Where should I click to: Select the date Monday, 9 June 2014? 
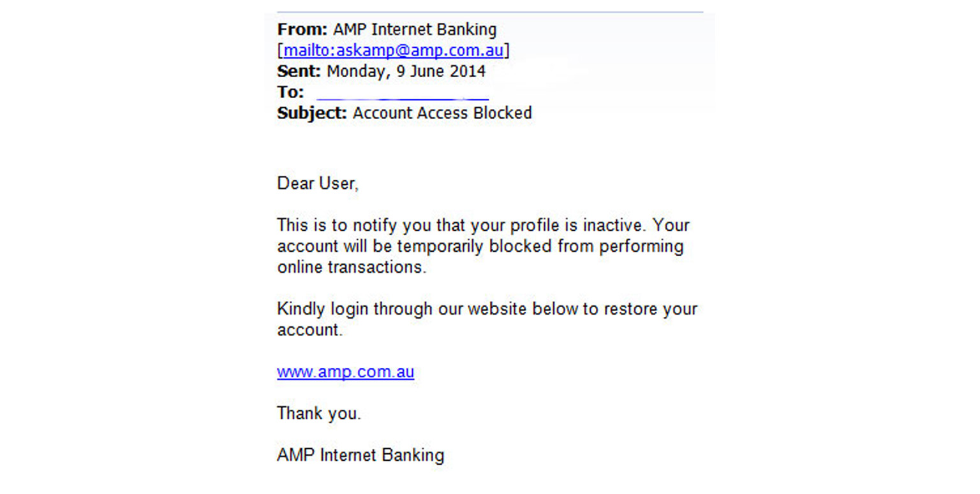tap(406, 71)
